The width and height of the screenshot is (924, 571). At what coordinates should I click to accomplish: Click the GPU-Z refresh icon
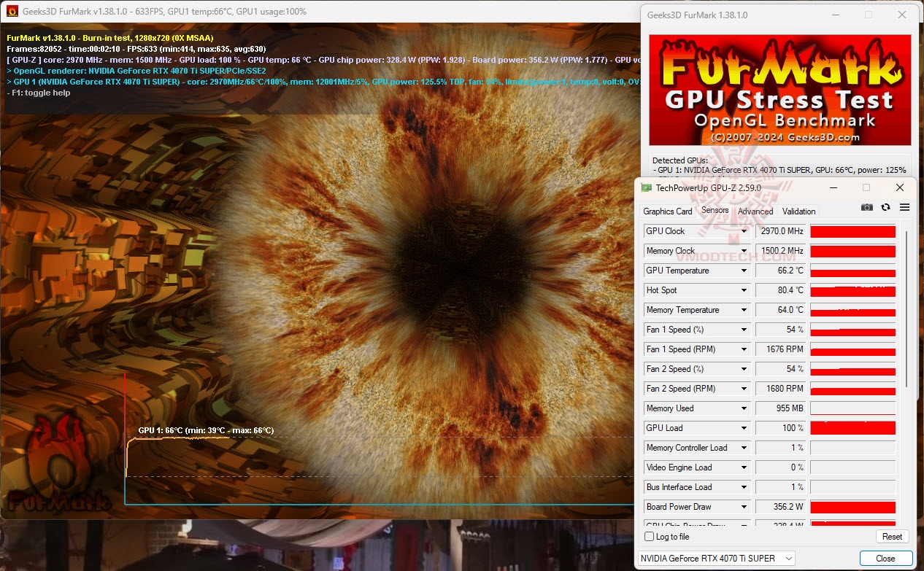pos(885,207)
